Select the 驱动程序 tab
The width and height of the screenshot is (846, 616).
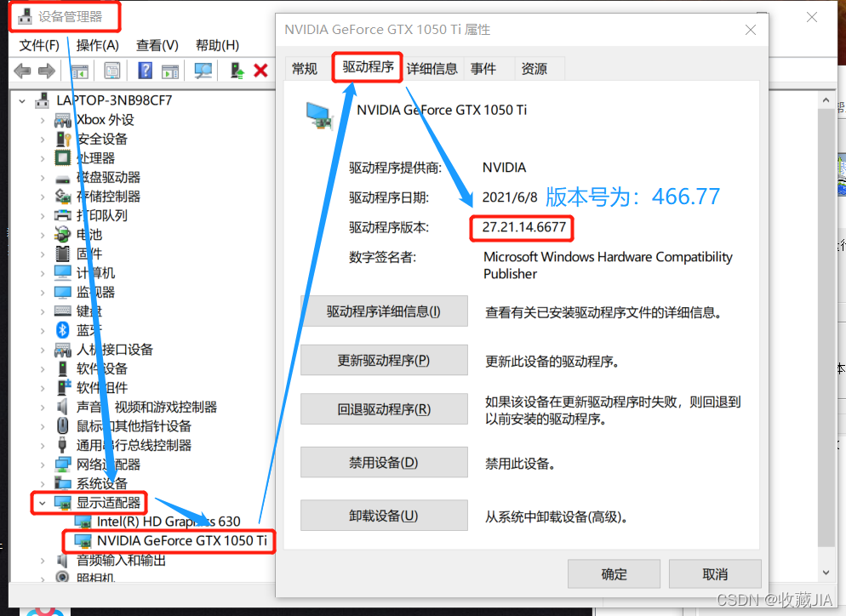point(368,67)
